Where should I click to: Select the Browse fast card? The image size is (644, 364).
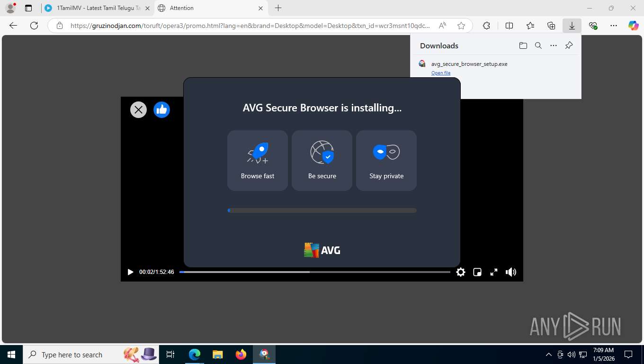coord(258,161)
